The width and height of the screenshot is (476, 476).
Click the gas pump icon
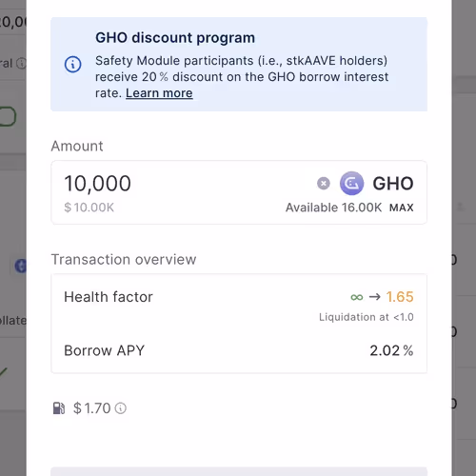59,408
